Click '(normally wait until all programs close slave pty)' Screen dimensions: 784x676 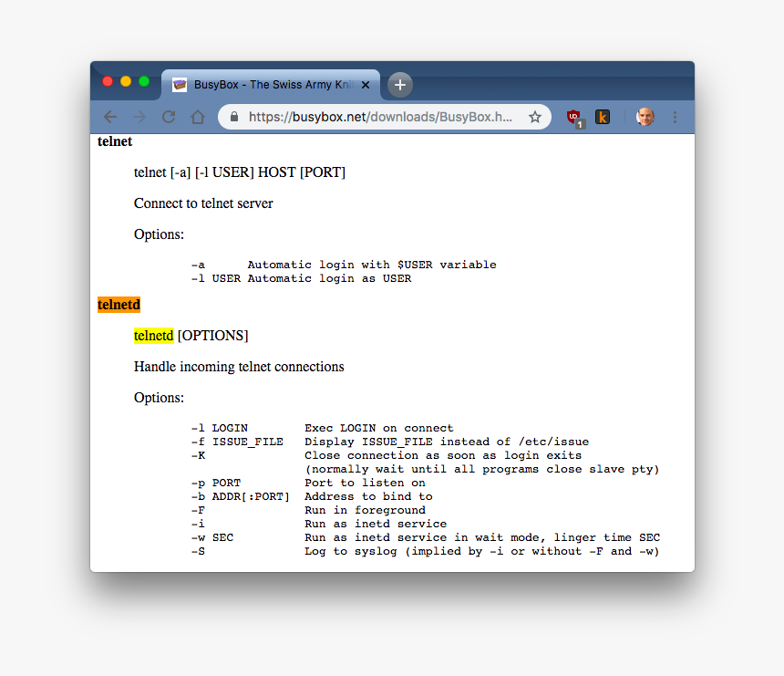click(x=482, y=469)
